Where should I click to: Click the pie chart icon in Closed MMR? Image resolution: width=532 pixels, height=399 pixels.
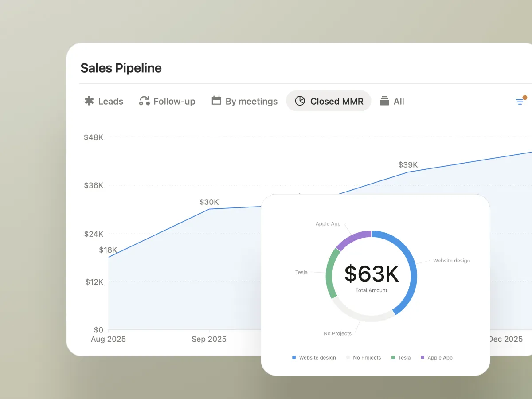300,101
